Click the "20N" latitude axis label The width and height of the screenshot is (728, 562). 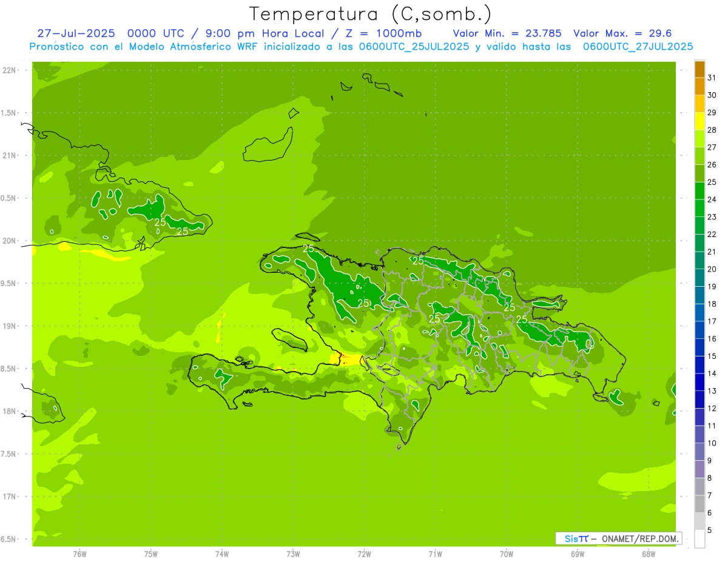click(x=9, y=241)
